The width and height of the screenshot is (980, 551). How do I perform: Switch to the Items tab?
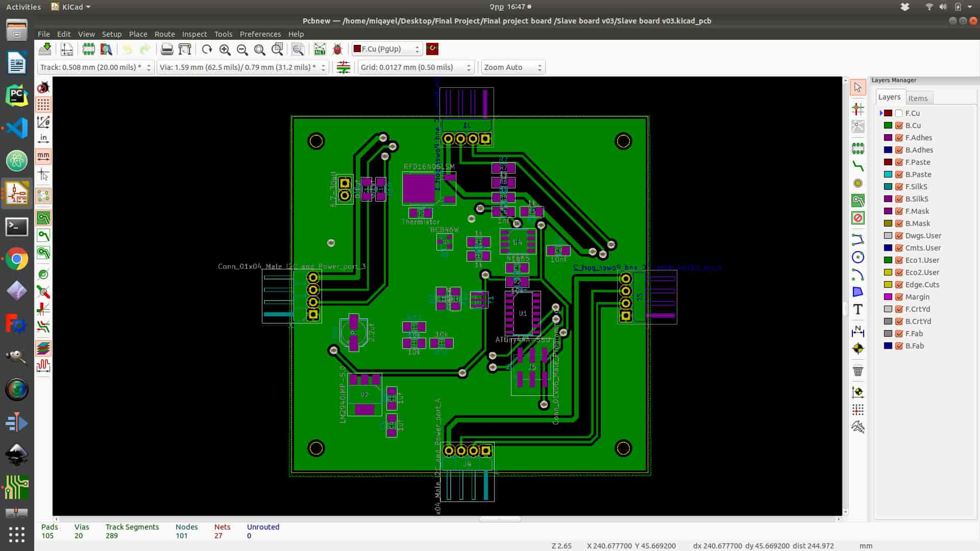click(x=918, y=98)
